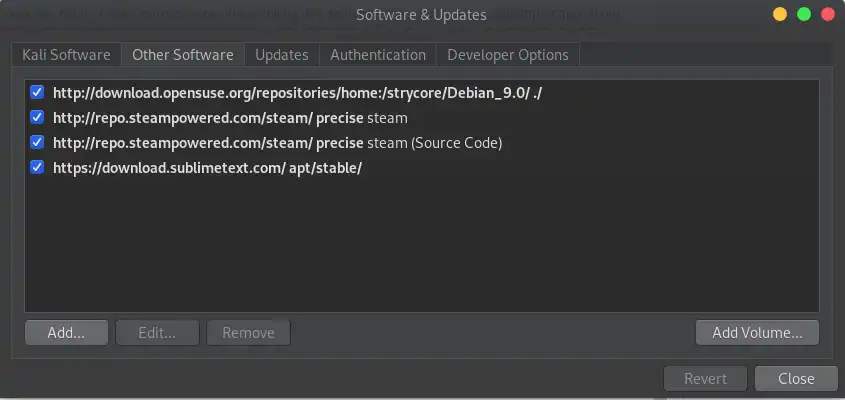
Task: Select the Other Software tab
Action: pos(183,55)
